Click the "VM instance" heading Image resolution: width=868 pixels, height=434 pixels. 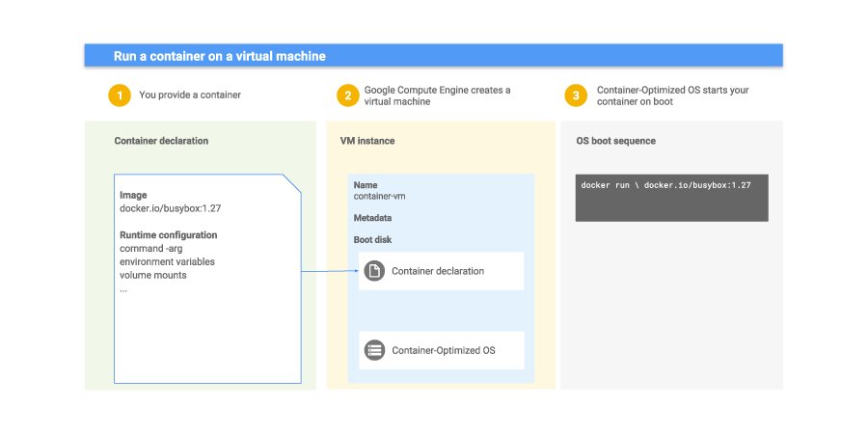[367, 141]
